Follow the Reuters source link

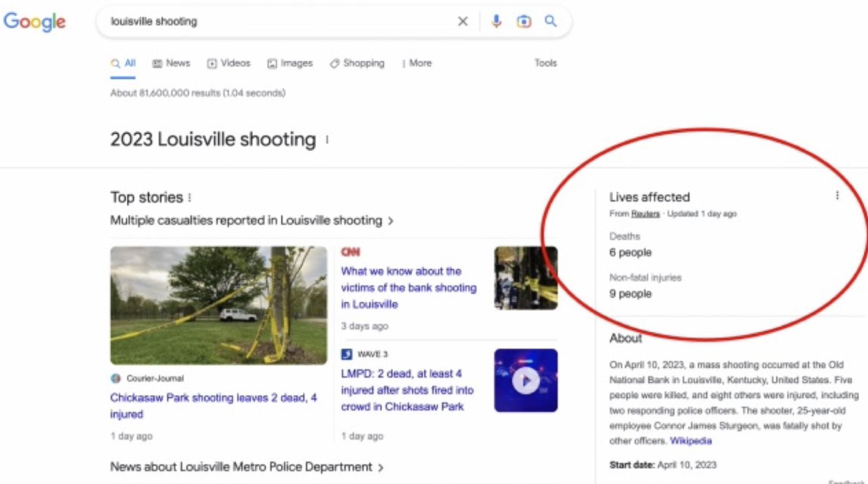(x=645, y=214)
